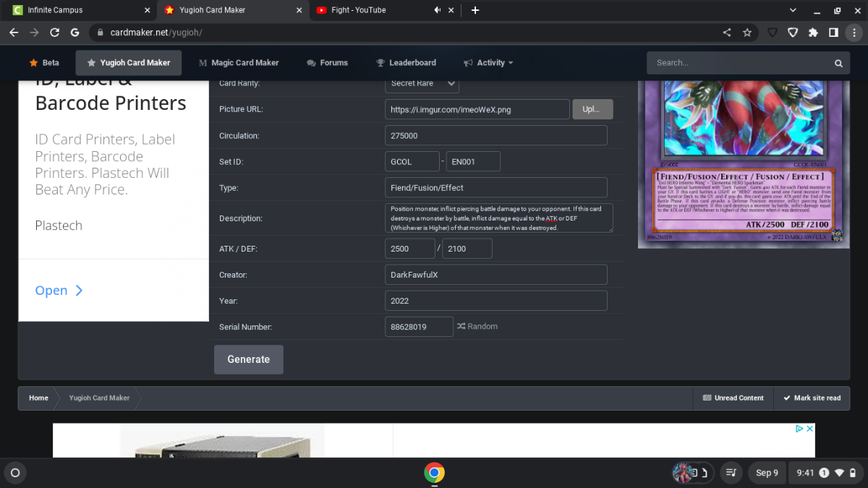Click the Random shuffle icon

[461, 327]
